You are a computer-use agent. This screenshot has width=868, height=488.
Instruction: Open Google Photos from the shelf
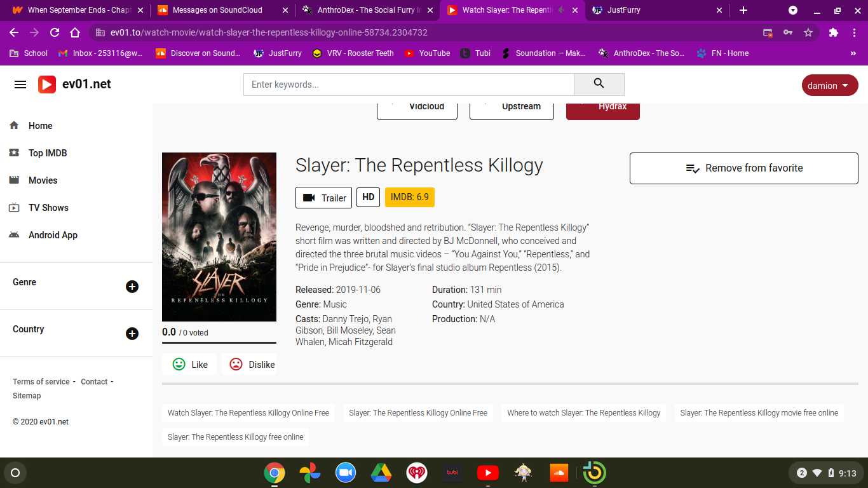coord(310,473)
